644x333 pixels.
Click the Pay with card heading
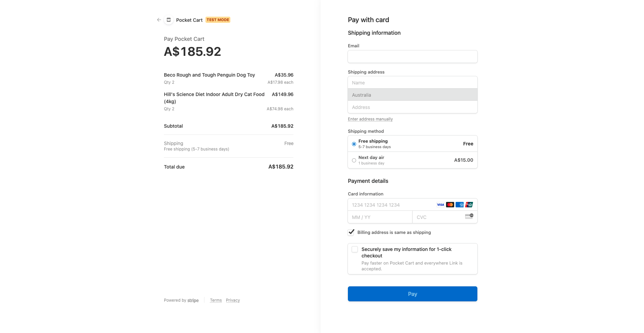[x=368, y=20]
